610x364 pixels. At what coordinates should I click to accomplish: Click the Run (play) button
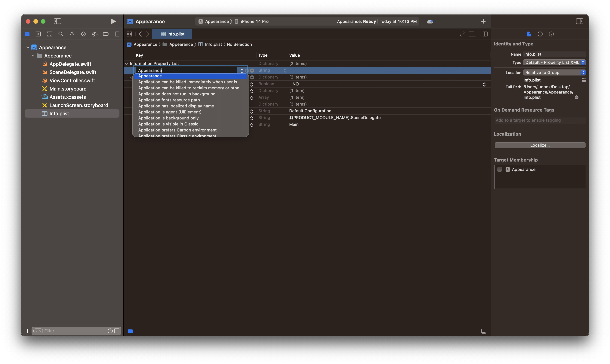pos(113,21)
